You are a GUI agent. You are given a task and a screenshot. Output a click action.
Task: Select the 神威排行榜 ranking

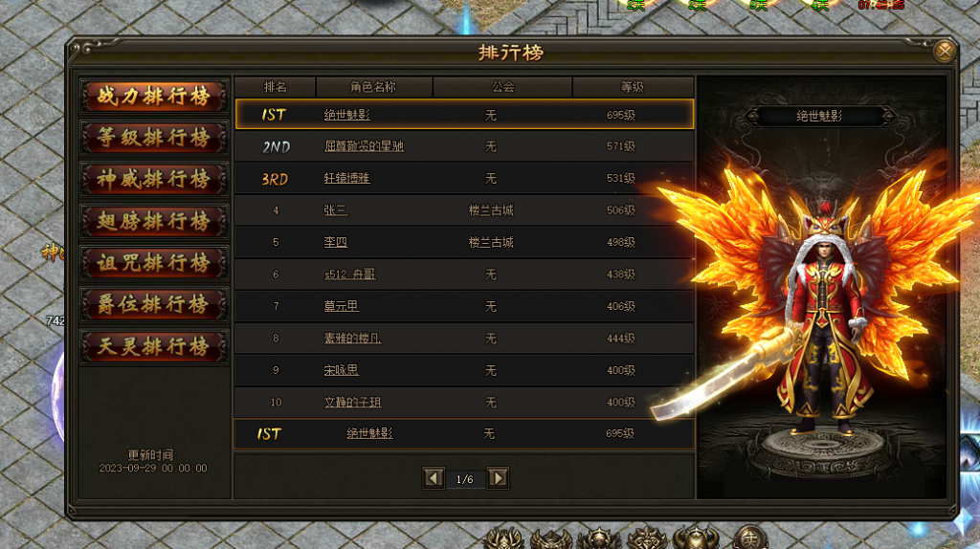[x=154, y=179]
